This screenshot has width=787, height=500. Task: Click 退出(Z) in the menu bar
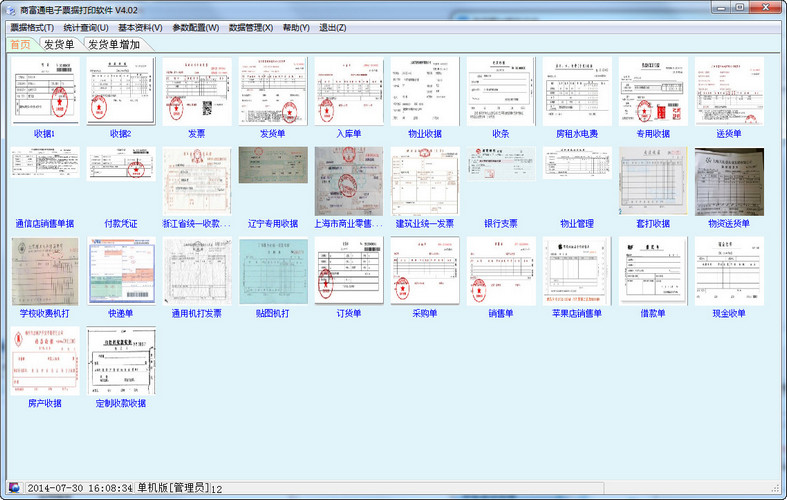click(x=333, y=27)
